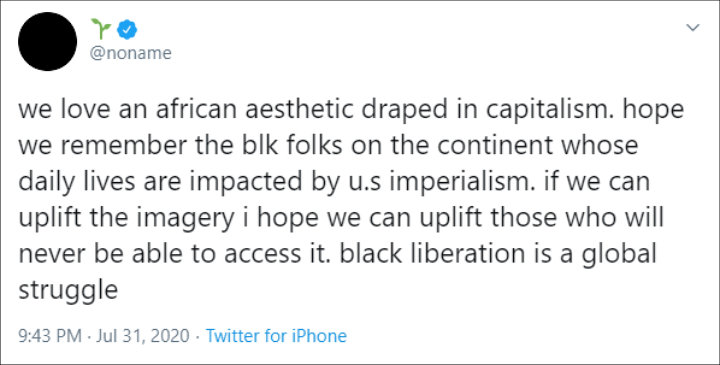Click the word 'struggle' on the last line
Viewport: 720px width, 365px height.
coord(68,291)
